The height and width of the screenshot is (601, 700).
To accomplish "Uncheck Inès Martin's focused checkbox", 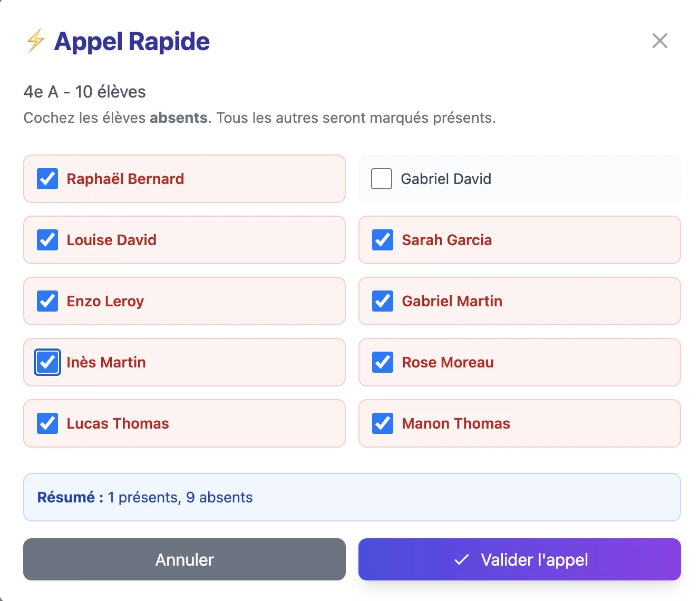I will 47,362.
